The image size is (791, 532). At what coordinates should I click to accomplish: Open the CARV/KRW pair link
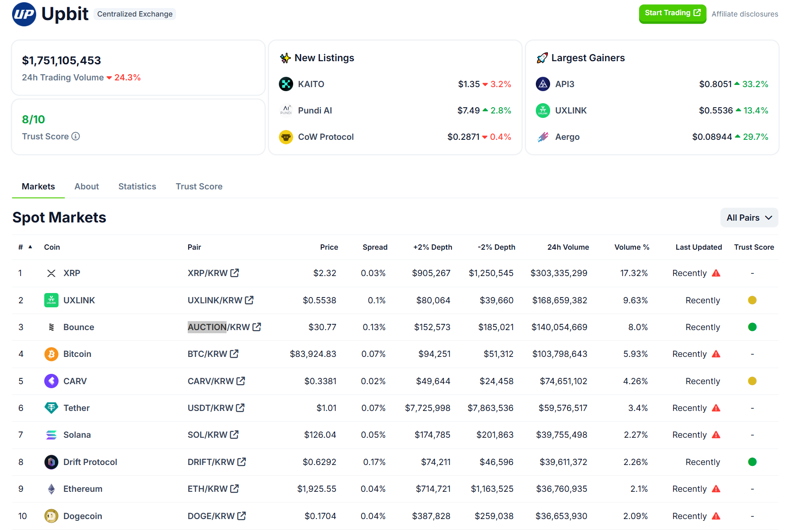pos(216,381)
